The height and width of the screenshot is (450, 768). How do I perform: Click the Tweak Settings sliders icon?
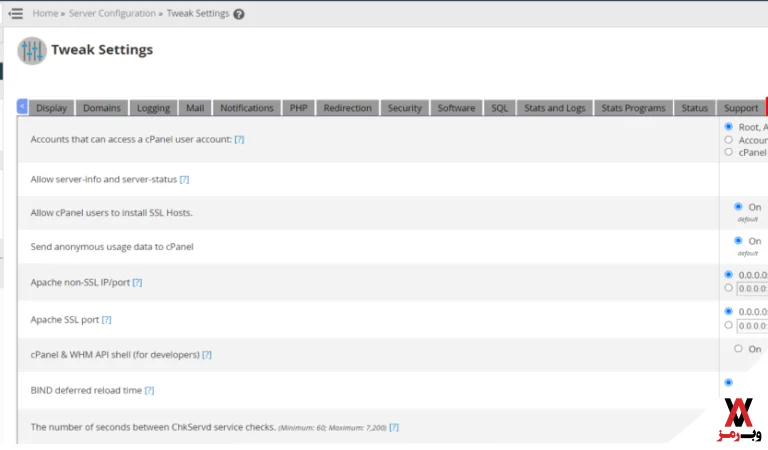click(32, 50)
